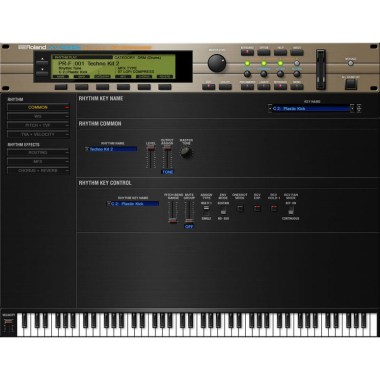Screen dimensions: 380x380
Task: Click the TVA + Velocity section button
Action: tap(38, 134)
